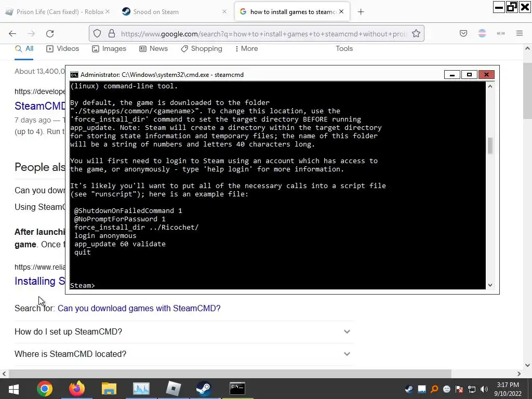This screenshot has height=399, width=532.
Task: Click the cmd scrollbar up arrow
Action: tap(490, 86)
